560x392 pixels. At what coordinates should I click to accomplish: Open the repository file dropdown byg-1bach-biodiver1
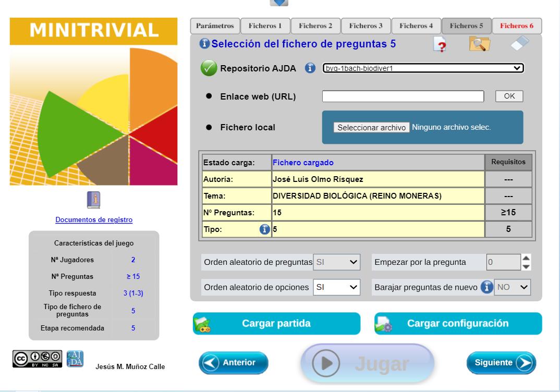[423, 68]
